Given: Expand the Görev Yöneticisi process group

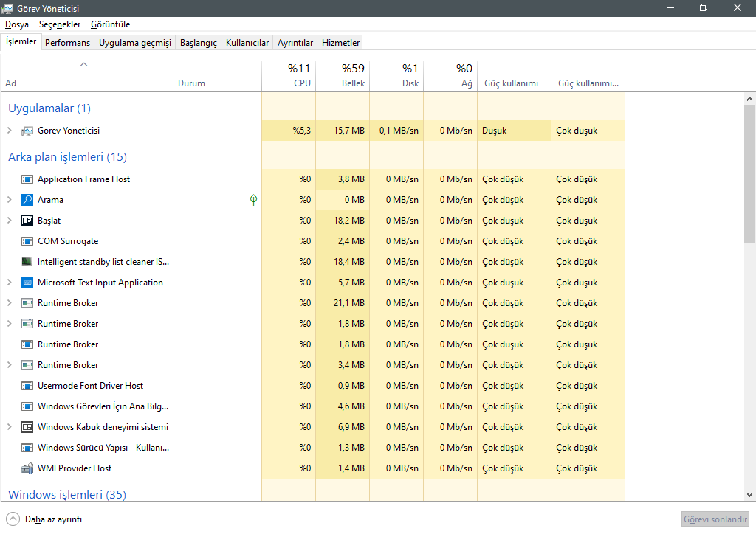Looking at the screenshot, I should pos(10,131).
